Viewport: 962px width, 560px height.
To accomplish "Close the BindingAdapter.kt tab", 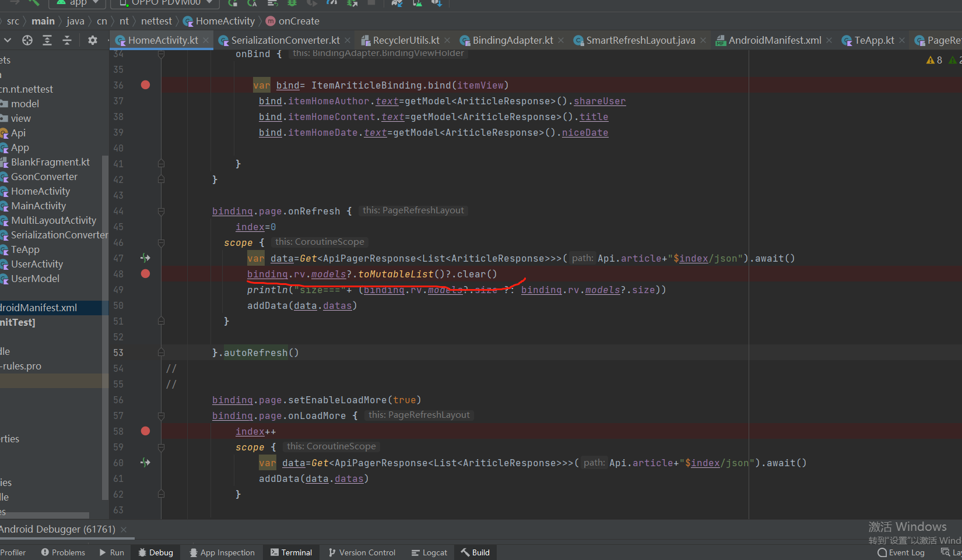I will click(561, 40).
